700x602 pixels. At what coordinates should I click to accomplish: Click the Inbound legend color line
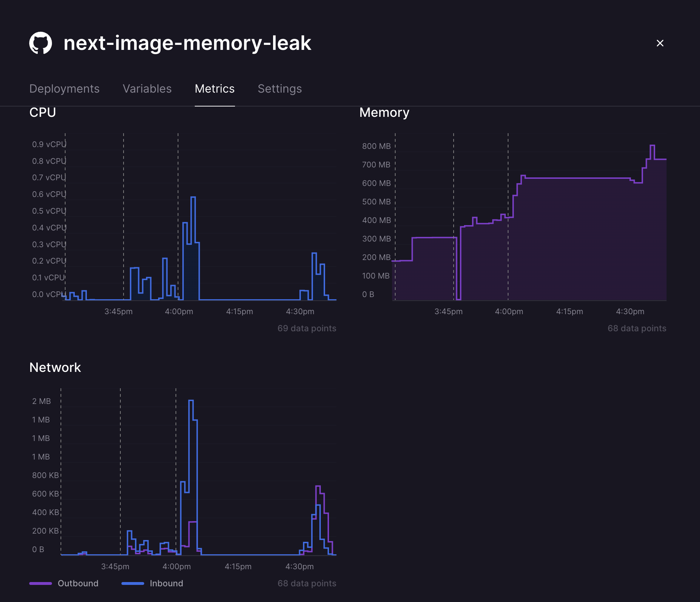(x=133, y=583)
